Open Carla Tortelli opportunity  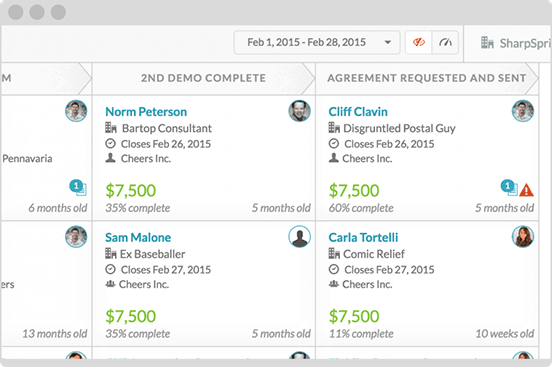pyautogui.click(x=363, y=237)
